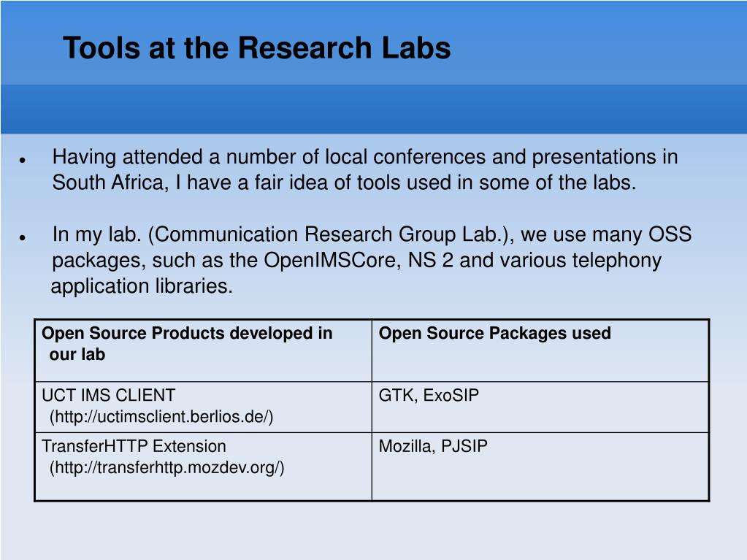
Task: Click the words South Africa
Action: 108,183
